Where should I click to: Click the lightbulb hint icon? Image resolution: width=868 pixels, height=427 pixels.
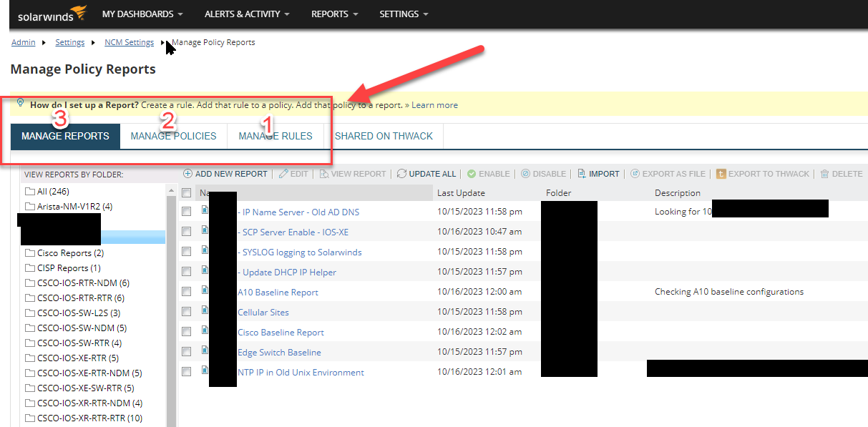point(20,103)
